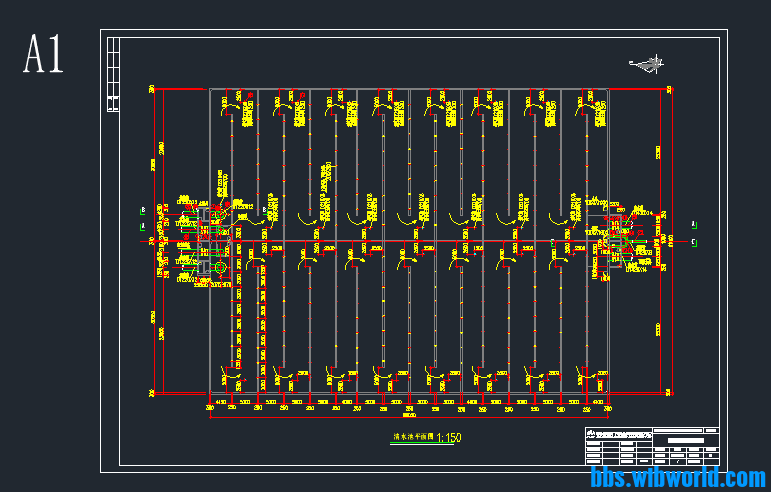
Task: Pick the upper green section marker on right
Action: [x=694, y=224]
